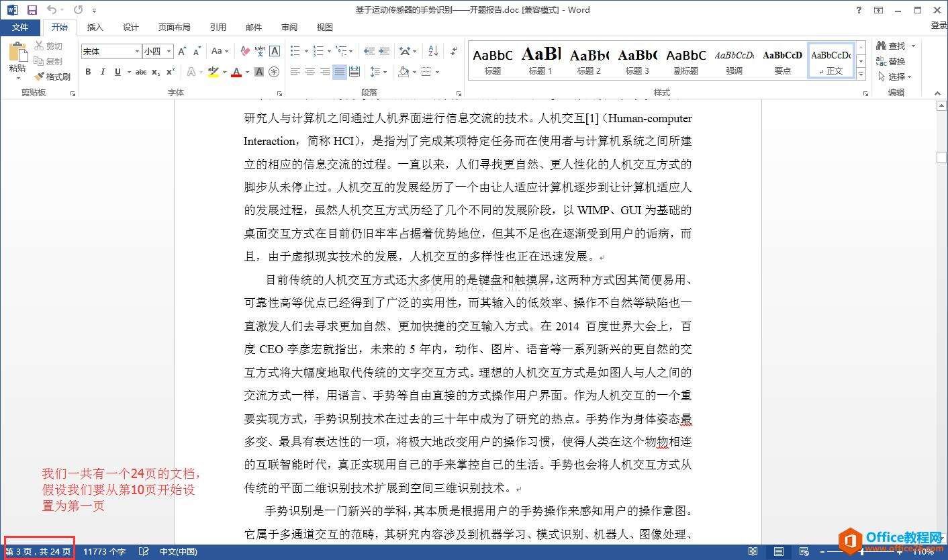Expand the Numbering list dropdown arrow

pos(328,51)
